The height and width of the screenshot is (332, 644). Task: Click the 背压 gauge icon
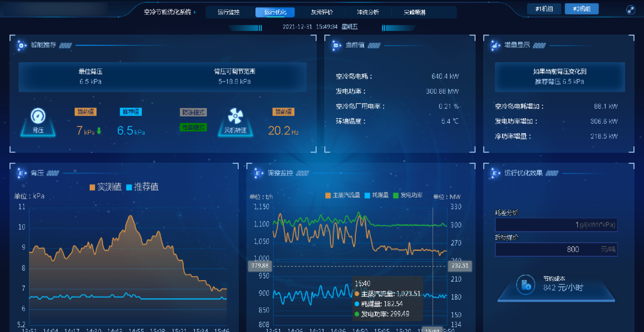(x=38, y=116)
